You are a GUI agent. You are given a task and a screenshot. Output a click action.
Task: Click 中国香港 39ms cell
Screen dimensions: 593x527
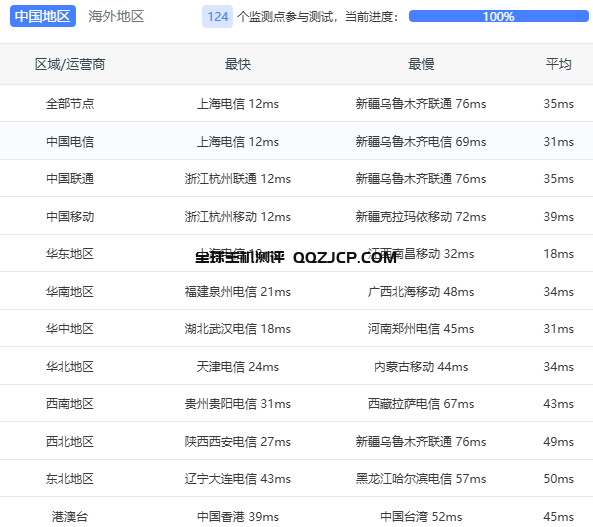[x=238, y=516]
